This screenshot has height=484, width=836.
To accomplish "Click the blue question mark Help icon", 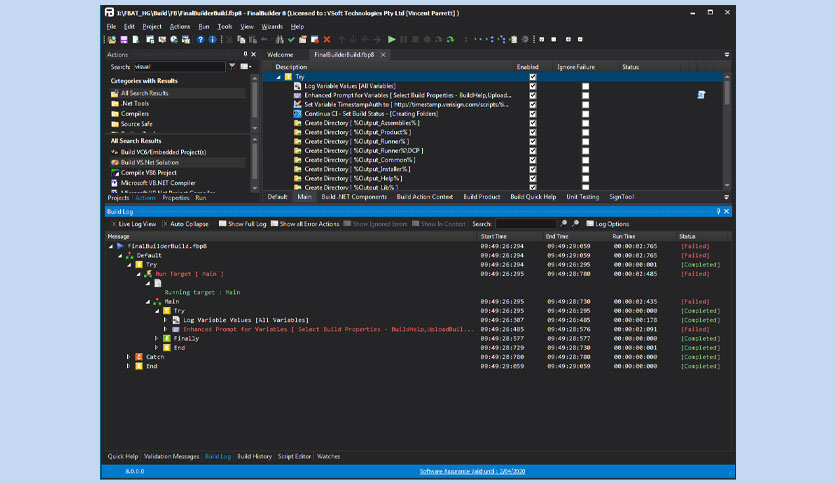I will coord(200,39).
